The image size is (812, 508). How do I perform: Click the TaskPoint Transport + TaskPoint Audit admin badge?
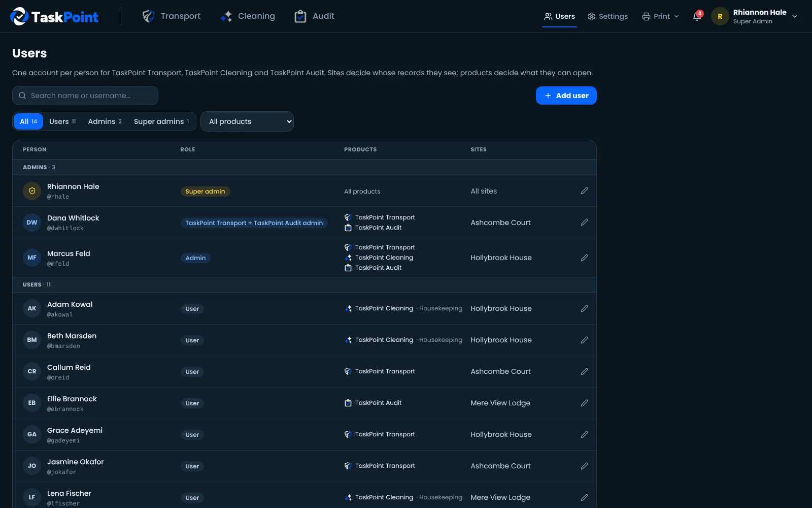click(x=254, y=223)
